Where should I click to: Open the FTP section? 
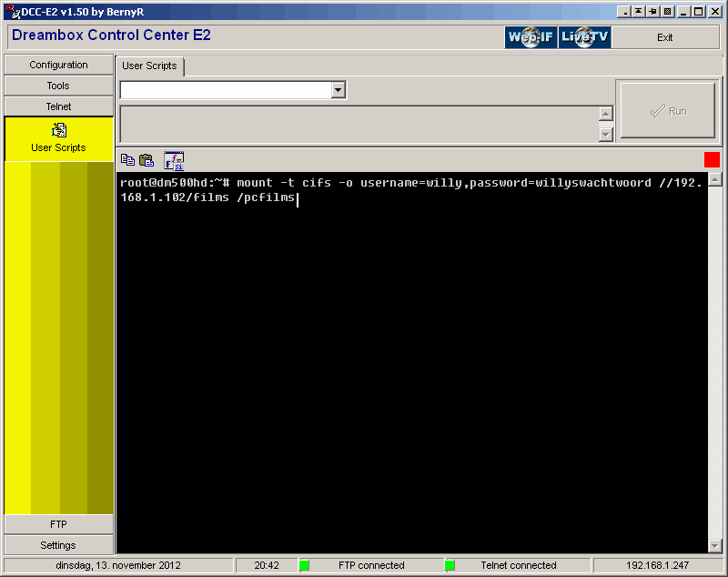(x=58, y=524)
